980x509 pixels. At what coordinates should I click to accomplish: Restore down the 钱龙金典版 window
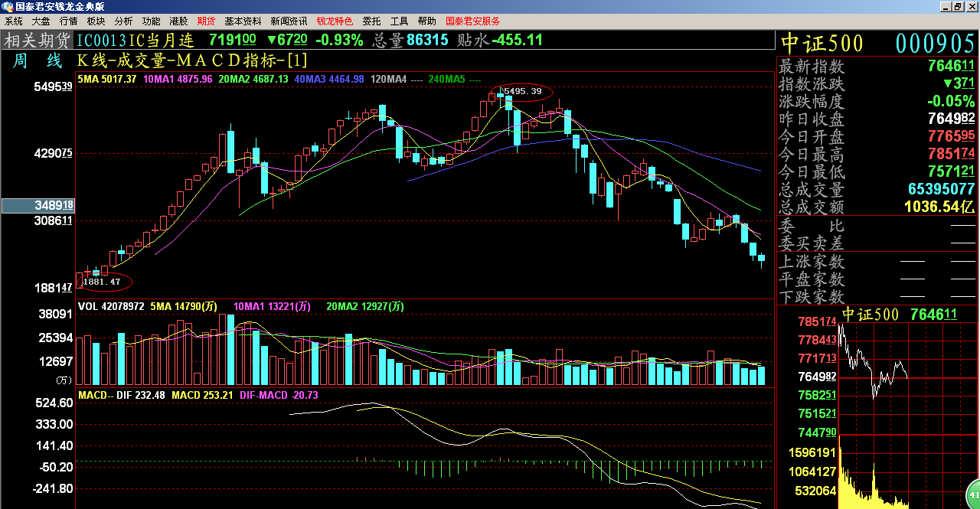[x=959, y=6]
